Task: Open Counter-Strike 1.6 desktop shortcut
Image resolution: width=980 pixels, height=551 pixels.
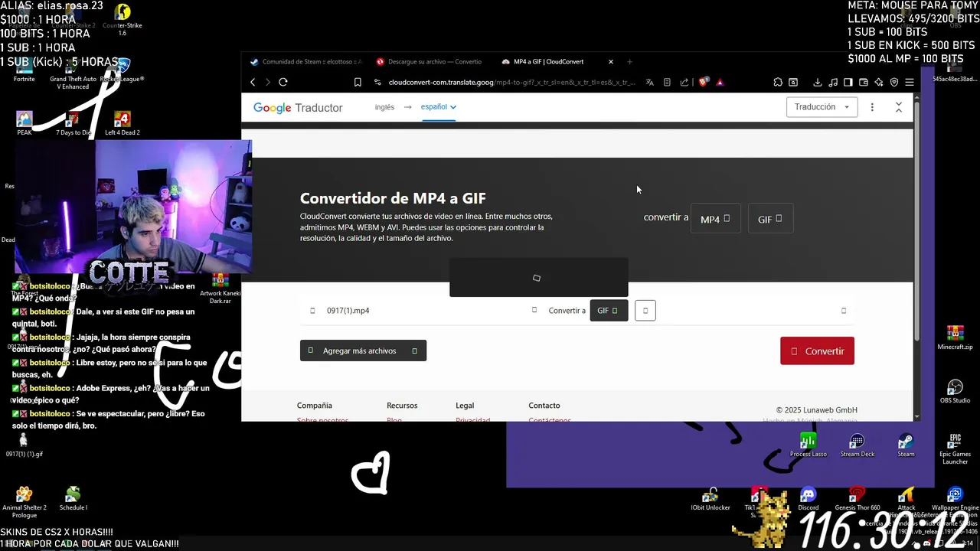Action: point(122,20)
